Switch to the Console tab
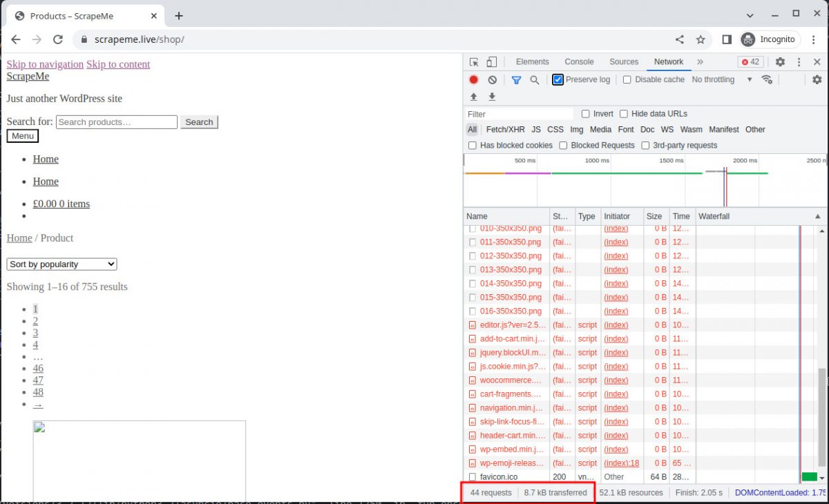 (x=579, y=62)
